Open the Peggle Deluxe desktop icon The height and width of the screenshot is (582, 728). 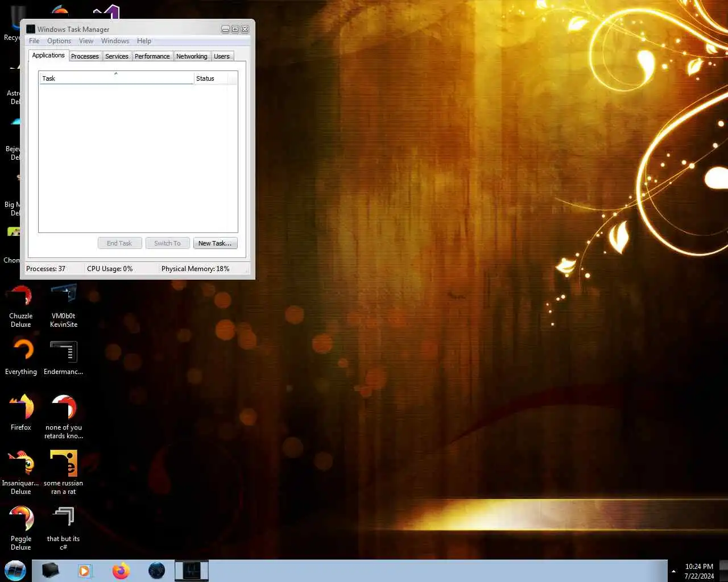(21, 528)
